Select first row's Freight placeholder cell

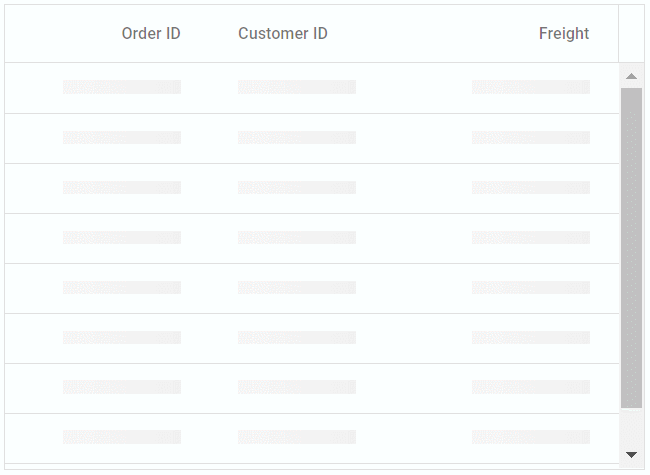pos(531,87)
